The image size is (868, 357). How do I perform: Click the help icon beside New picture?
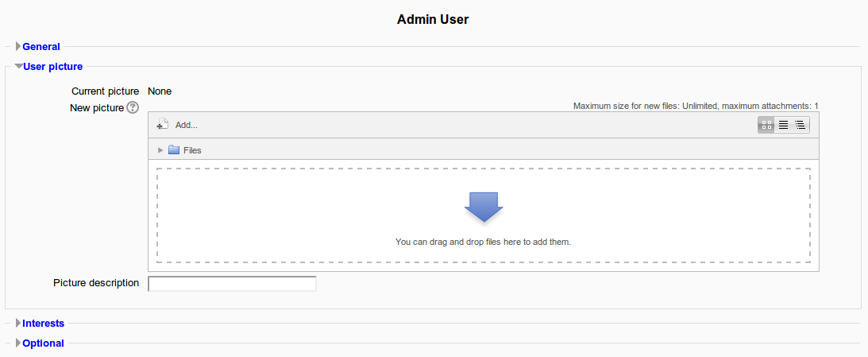click(x=133, y=107)
